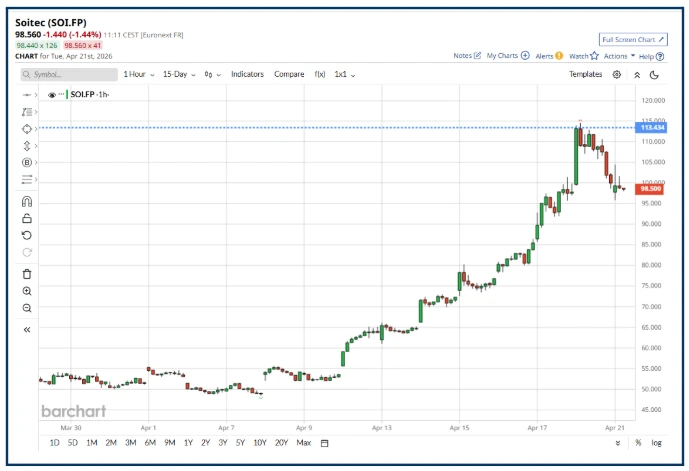Open Compare menu
The image size is (689, 471).
289,74
